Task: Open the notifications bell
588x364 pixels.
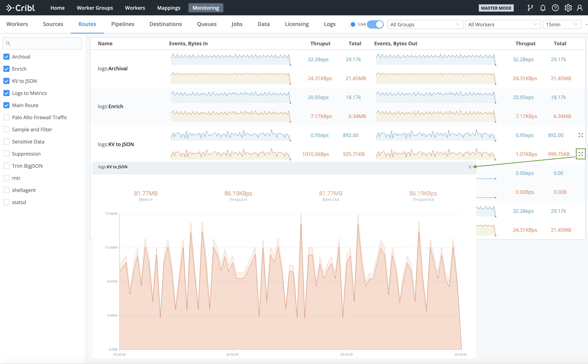Action: [x=543, y=8]
